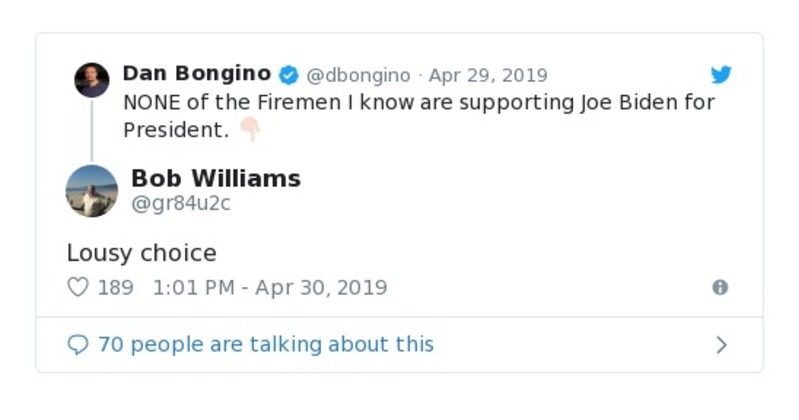Click the Bob Williams display name

(x=216, y=179)
